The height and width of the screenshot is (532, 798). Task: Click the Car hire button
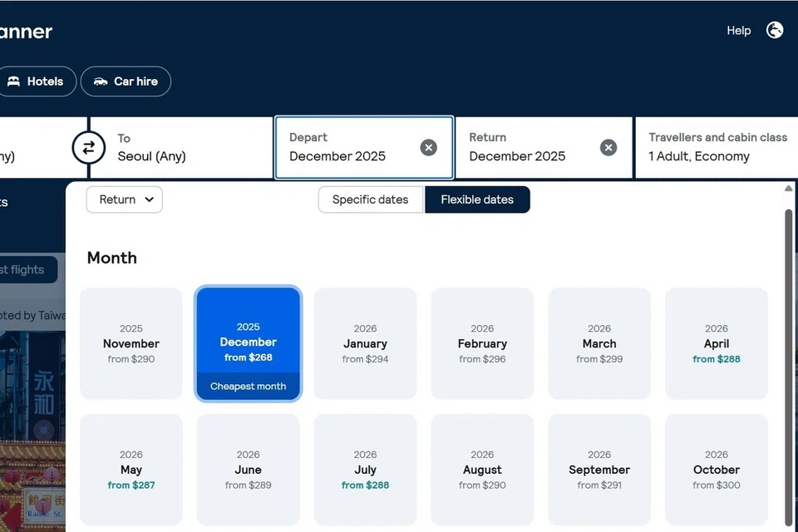126,81
